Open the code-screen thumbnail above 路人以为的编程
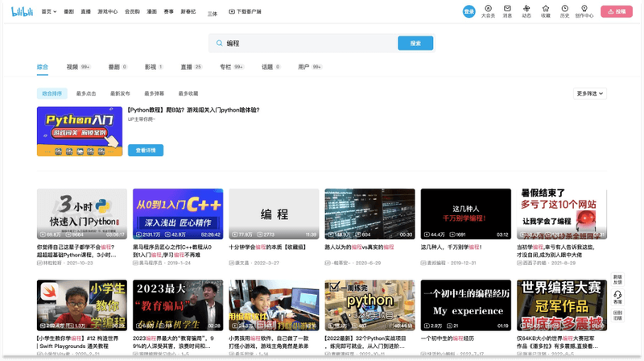This screenshot has height=361, width=644. click(369, 214)
